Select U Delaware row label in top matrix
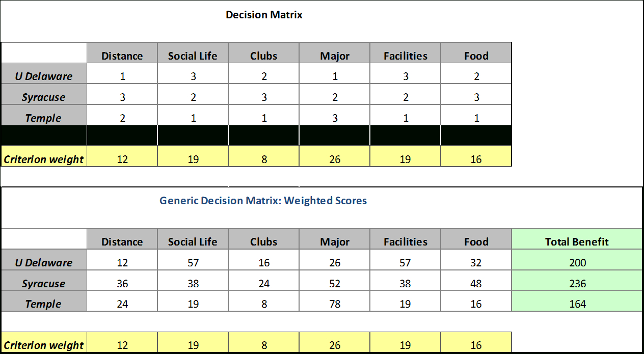This screenshot has height=354, width=644. coord(44,76)
